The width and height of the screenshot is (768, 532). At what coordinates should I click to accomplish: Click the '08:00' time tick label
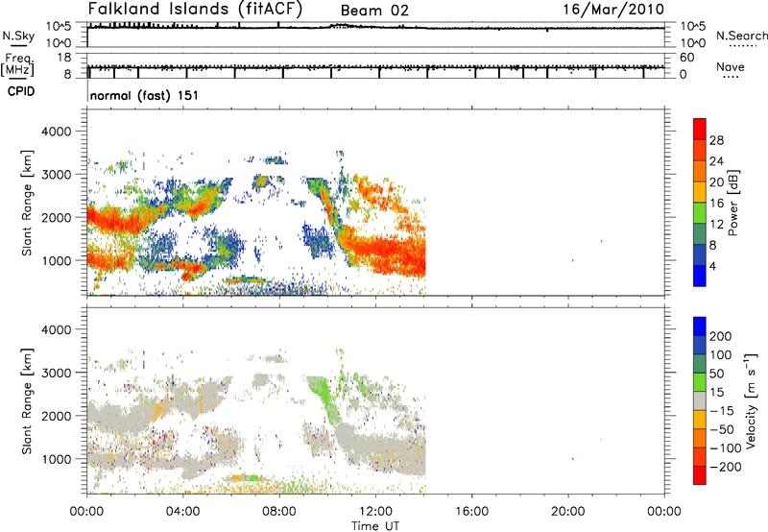pos(279,512)
